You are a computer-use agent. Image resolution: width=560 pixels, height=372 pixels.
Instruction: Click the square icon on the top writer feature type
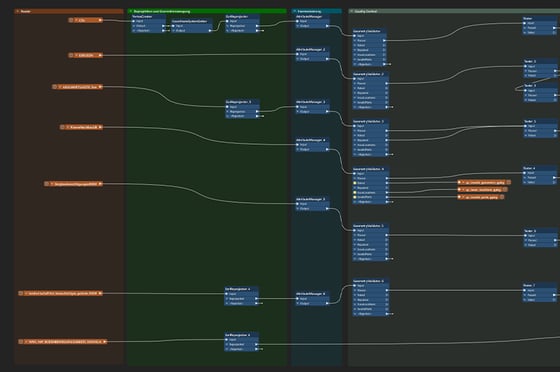point(509,182)
